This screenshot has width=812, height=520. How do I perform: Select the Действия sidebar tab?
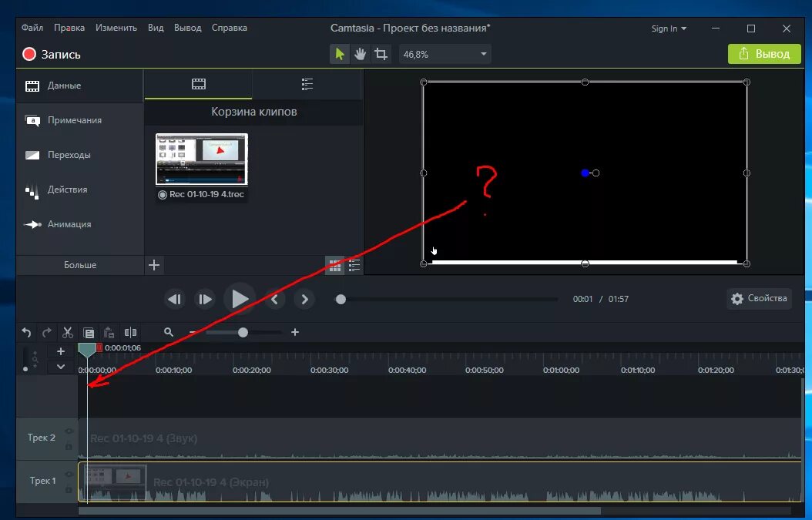coord(80,190)
